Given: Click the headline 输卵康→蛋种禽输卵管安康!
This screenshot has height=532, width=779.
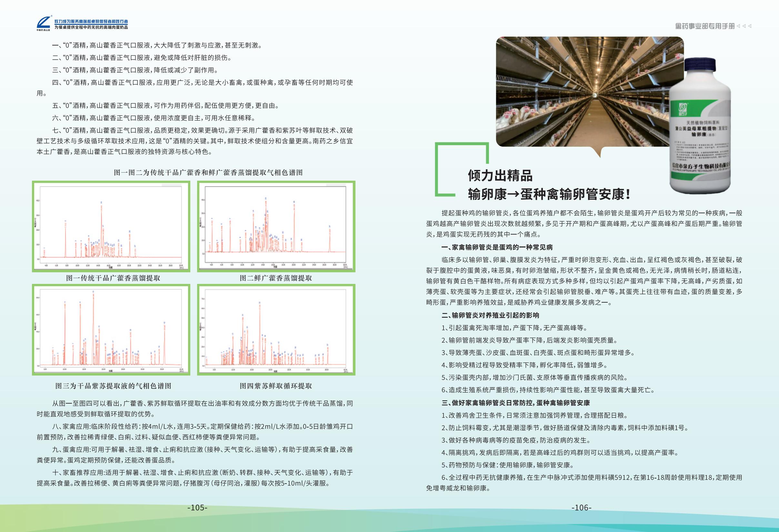Looking at the screenshot, I should [550, 194].
